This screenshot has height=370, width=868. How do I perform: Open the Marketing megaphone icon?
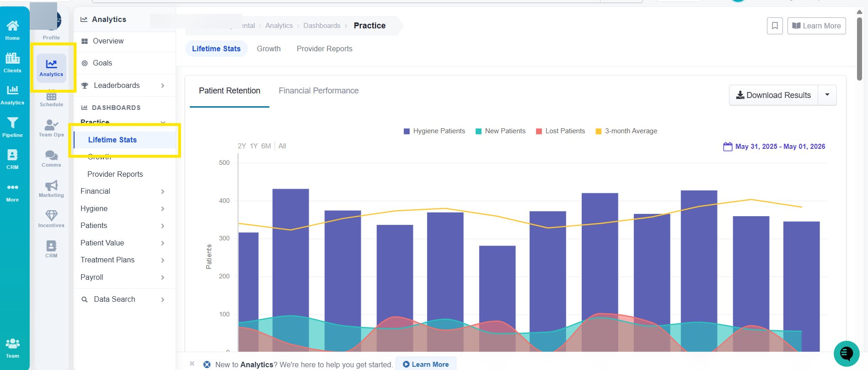(51, 185)
